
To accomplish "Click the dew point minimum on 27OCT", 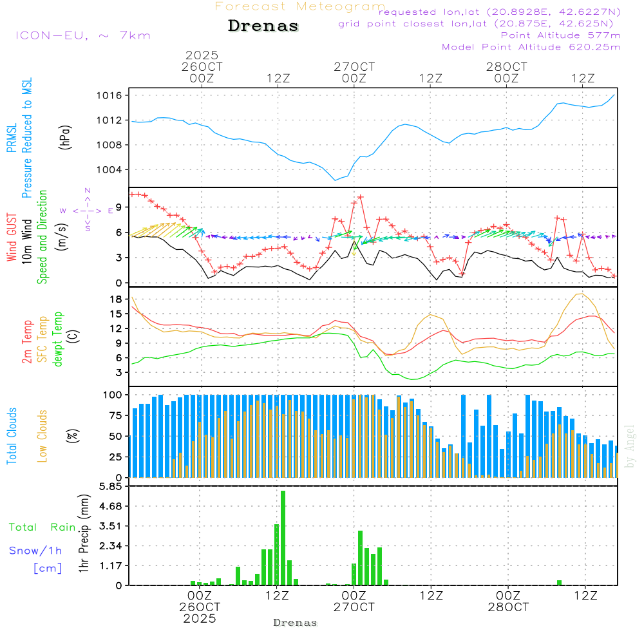I will (414, 379).
